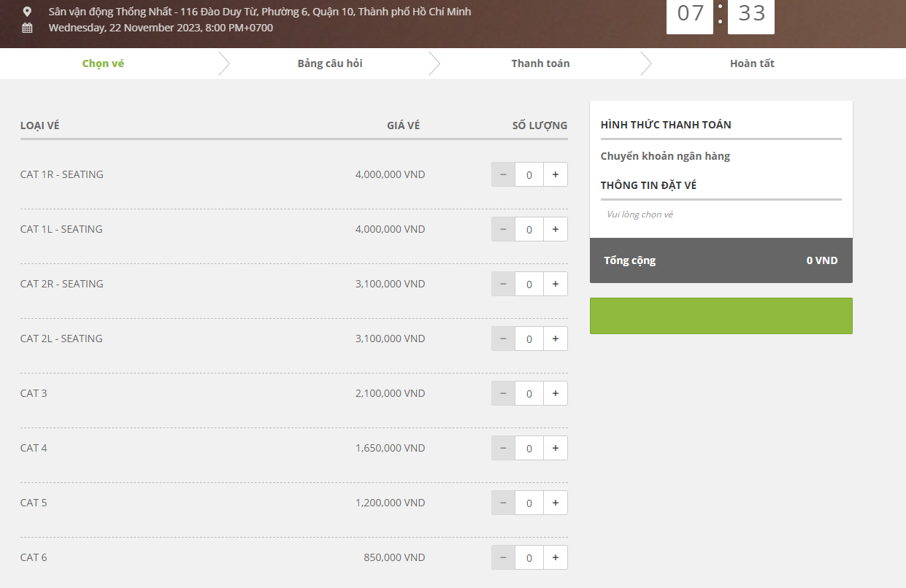Click minus button for CAT 3
Image resolution: width=906 pixels, height=588 pixels.
(x=503, y=394)
